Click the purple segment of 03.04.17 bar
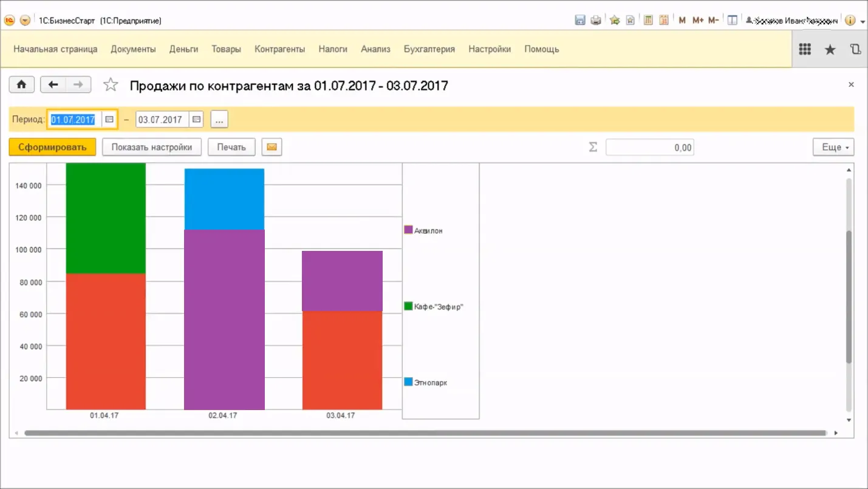Image resolution: width=868 pixels, height=489 pixels. 342,281
